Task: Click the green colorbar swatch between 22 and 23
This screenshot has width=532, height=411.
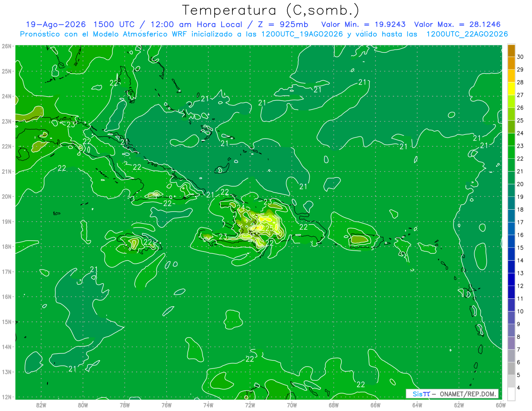Action: coord(511,152)
